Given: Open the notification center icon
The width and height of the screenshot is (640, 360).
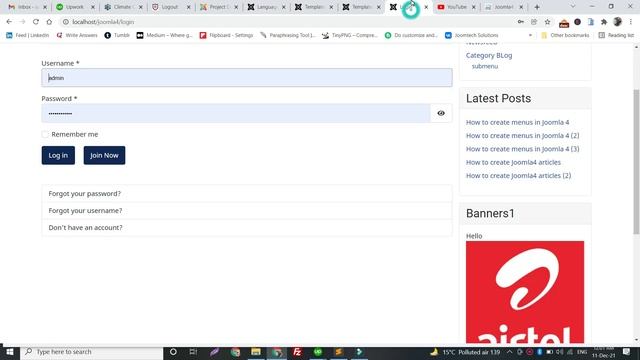Looking at the screenshot, I should [x=627, y=352].
